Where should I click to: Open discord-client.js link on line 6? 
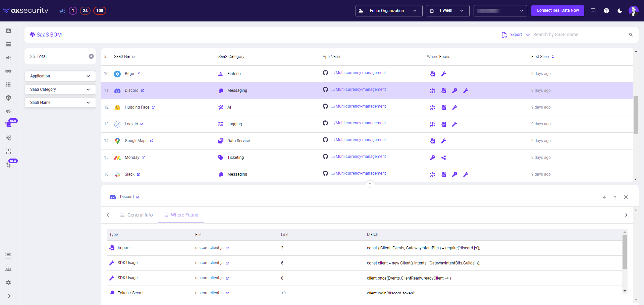209,263
